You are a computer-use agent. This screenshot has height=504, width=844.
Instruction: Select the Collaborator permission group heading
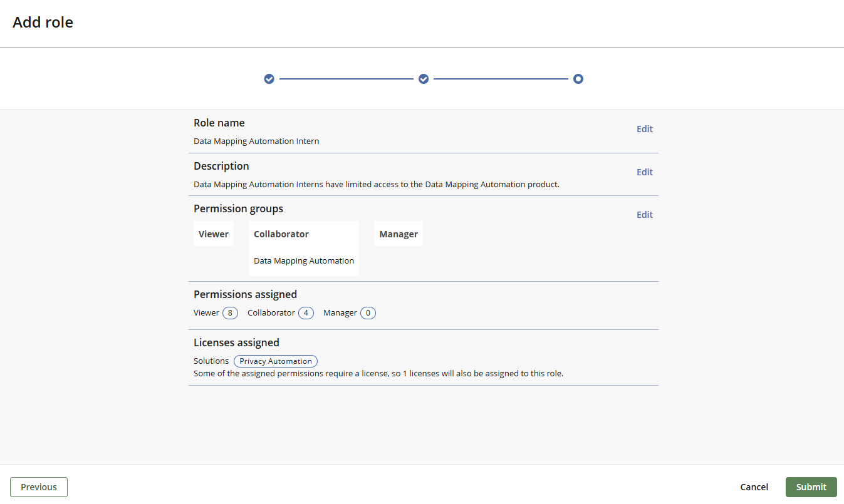coord(281,234)
